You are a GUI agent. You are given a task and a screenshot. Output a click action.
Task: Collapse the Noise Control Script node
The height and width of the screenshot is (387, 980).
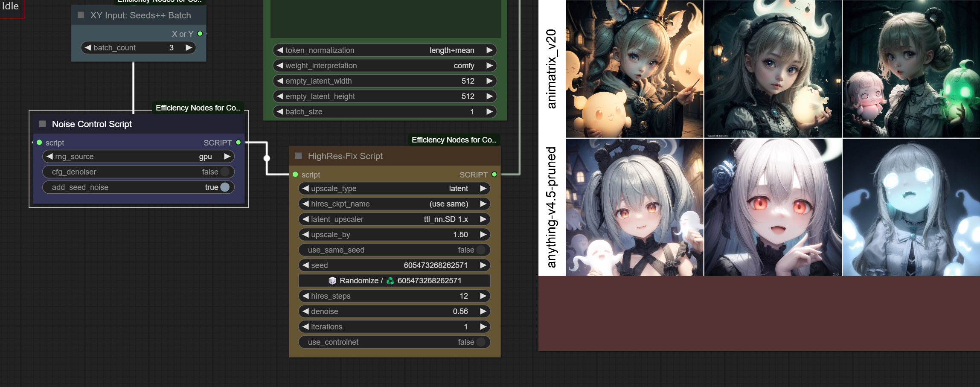coord(43,124)
